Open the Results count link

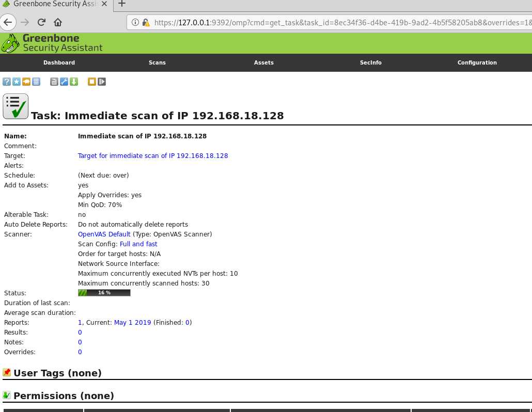click(80, 332)
